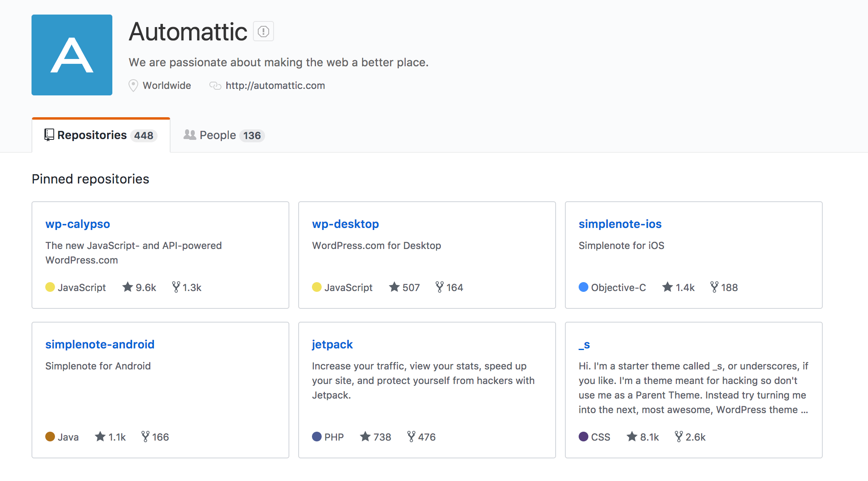Click _s fork icon with 2.6k
Image resolution: width=868 pixels, height=481 pixels.
coord(679,437)
